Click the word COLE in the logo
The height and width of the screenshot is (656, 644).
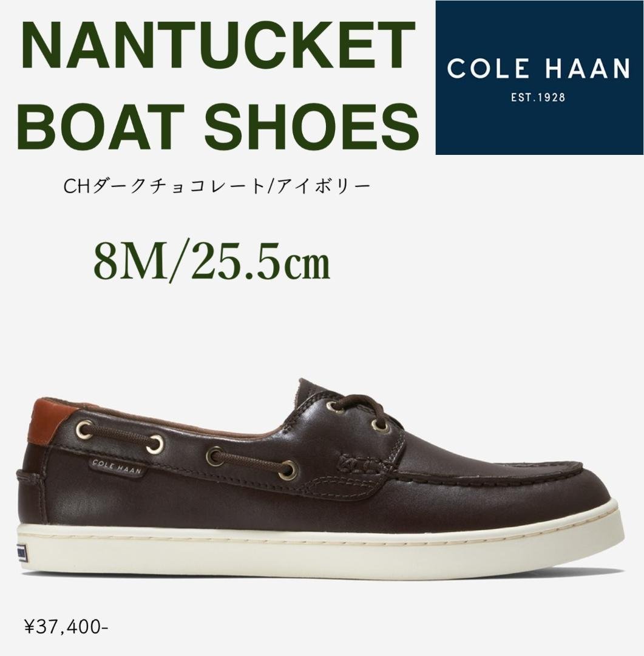click(487, 68)
